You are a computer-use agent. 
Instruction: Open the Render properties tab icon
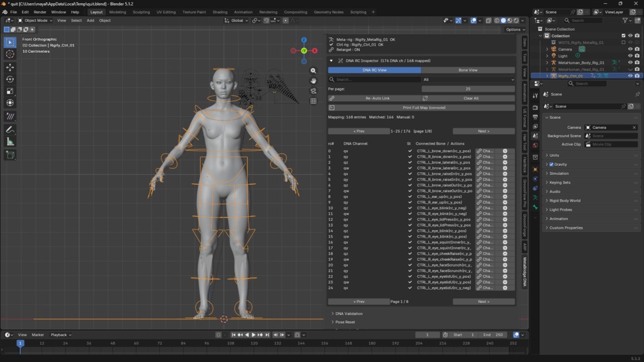point(535,107)
